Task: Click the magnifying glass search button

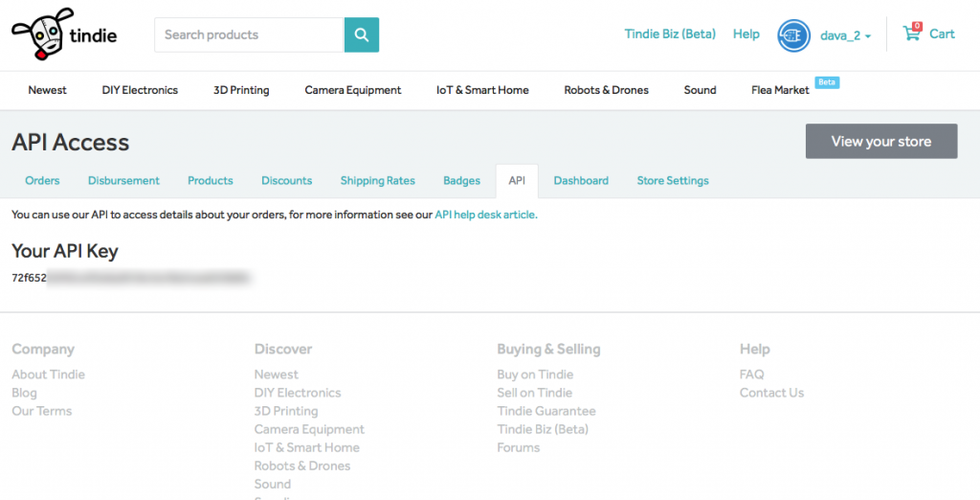Action: pos(362,35)
